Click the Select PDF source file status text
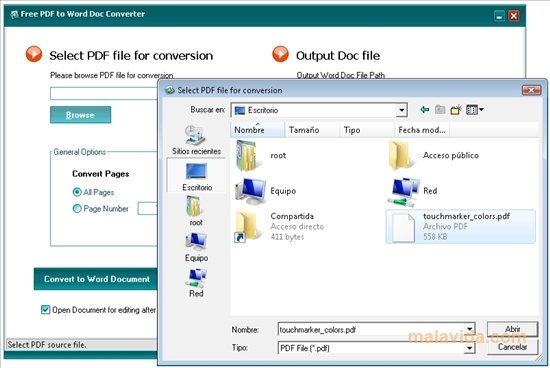The width and height of the screenshot is (550, 368). point(47,345)
